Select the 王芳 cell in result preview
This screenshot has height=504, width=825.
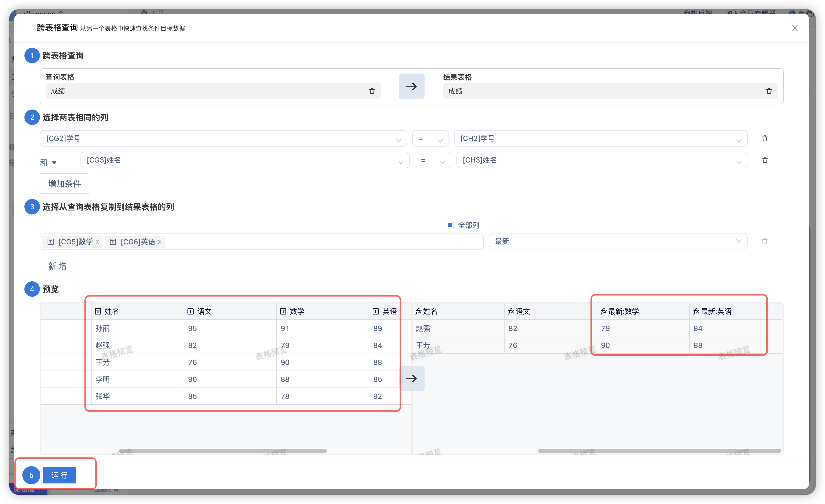(458, 345)
